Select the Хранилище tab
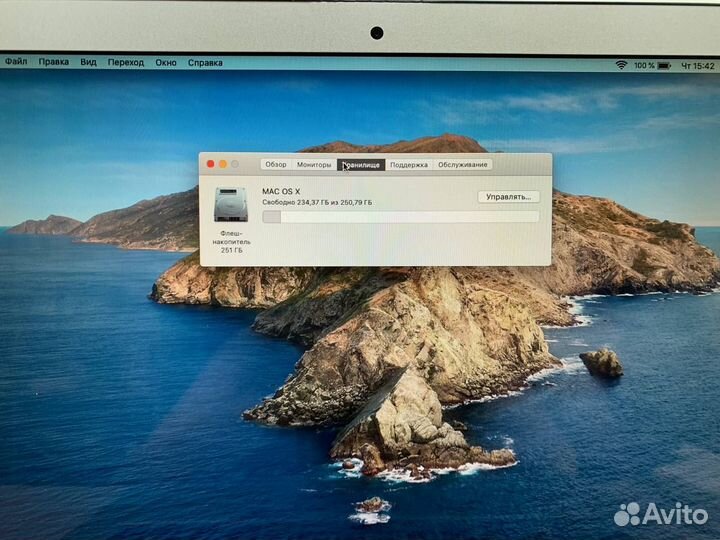This screenshot has width=720, height=540. [x=361, y=165]
